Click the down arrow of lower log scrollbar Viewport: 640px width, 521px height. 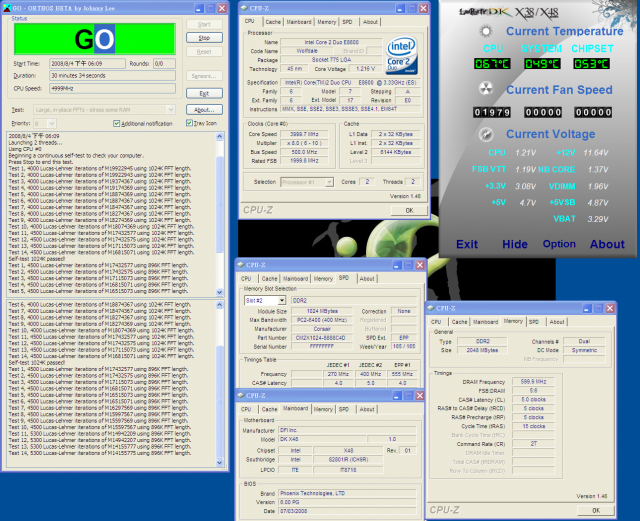(x=220, y=462)
